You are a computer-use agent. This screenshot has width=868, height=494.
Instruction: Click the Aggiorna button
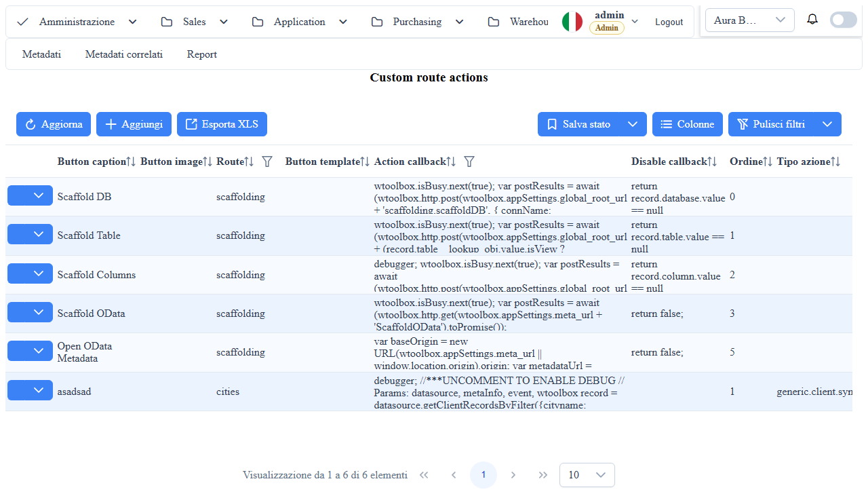[54, 124]
